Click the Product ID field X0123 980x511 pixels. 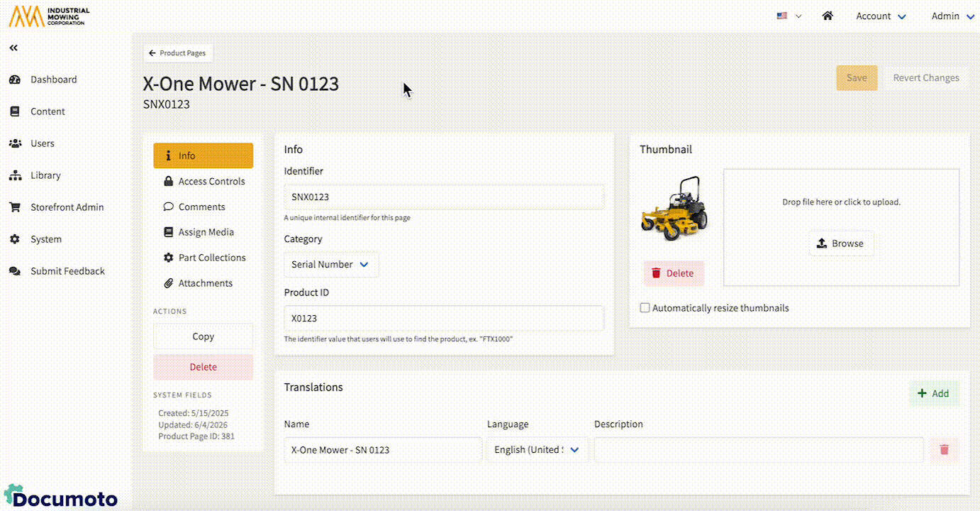pyautogui.click(x=444, y=319)
